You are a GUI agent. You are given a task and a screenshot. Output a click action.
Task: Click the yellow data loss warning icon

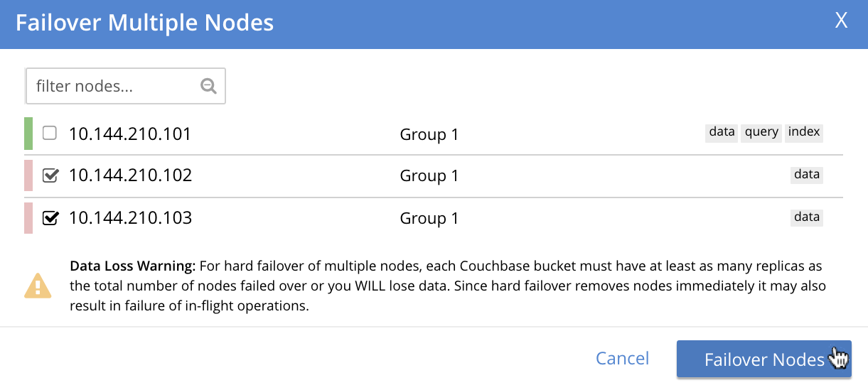coord(37,286)
